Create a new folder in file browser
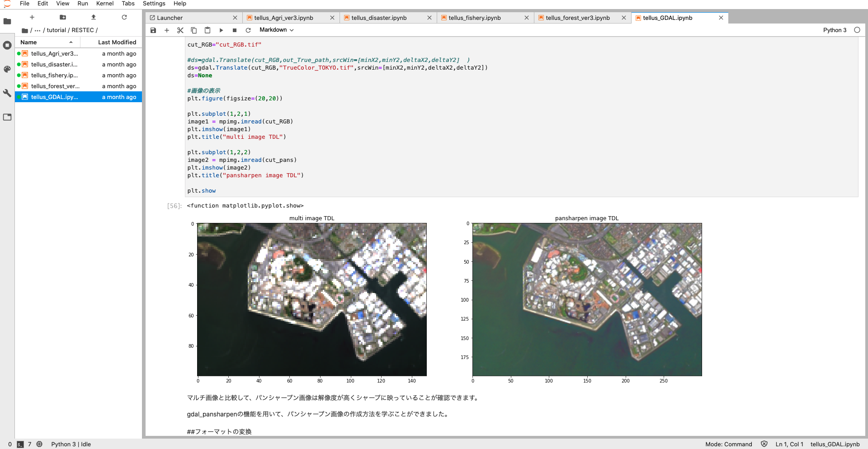The image size is (868, 449). coord(63,17)
